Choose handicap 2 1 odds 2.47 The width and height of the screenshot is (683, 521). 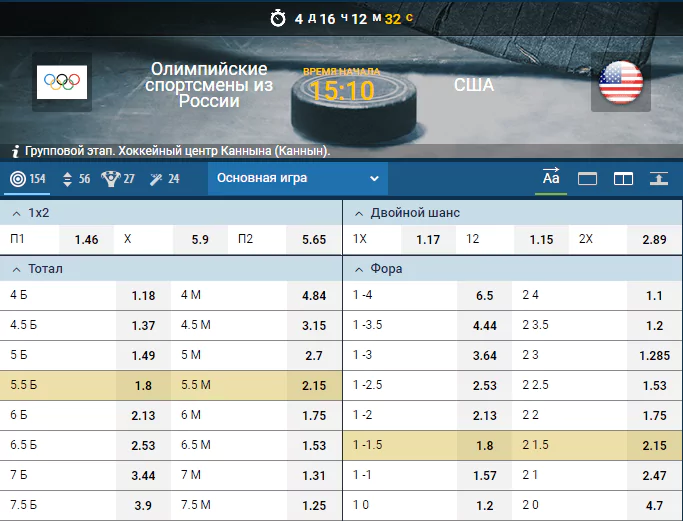[x=654, y=476]
